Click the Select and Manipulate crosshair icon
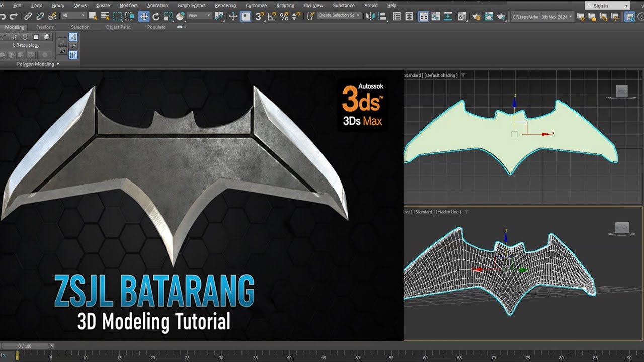 click(x=233, y=16)
